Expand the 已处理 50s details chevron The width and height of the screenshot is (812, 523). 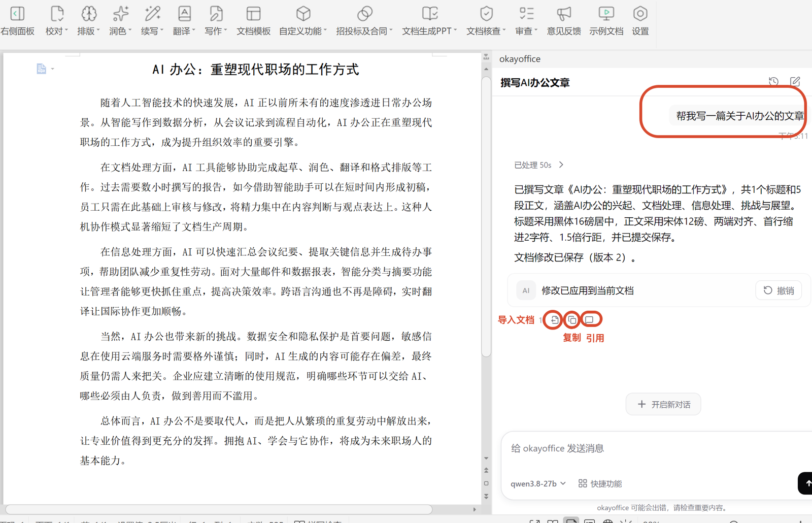[x=561, y=165]
